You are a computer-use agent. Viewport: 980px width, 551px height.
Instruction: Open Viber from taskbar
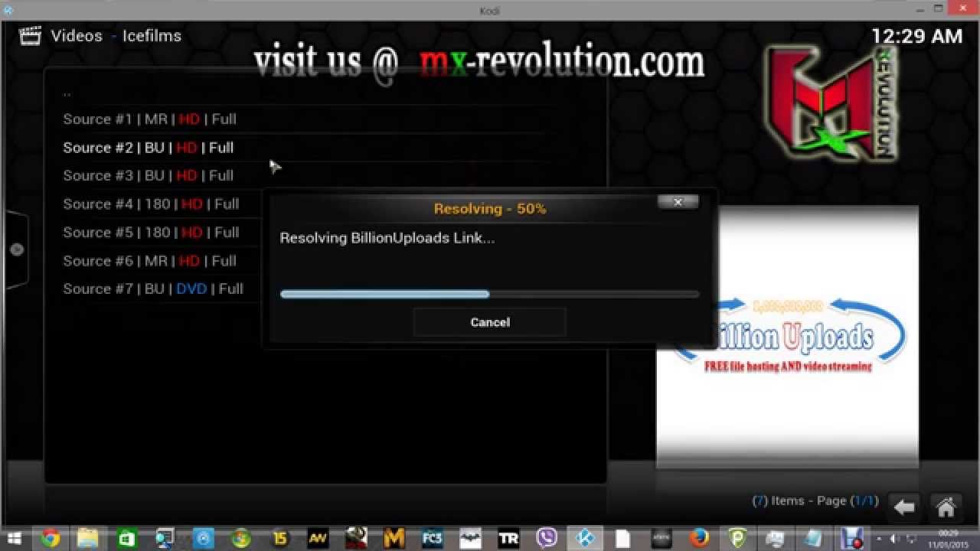547,538
